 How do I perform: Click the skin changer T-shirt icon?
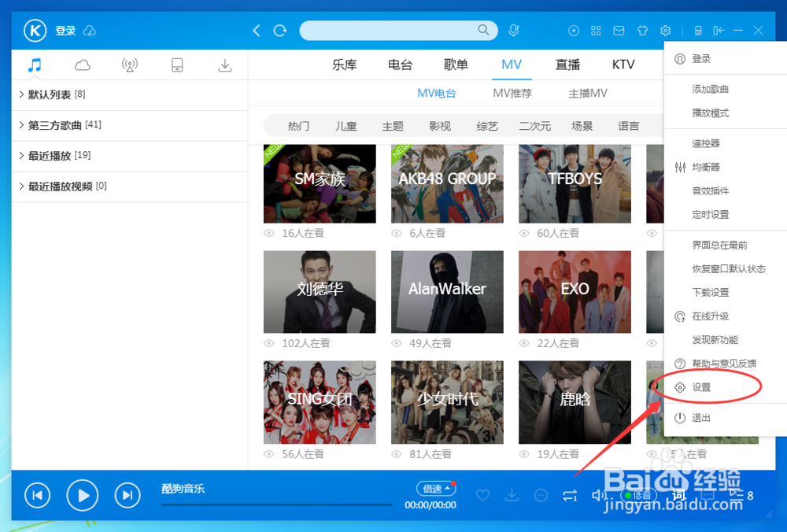point(642,30)
